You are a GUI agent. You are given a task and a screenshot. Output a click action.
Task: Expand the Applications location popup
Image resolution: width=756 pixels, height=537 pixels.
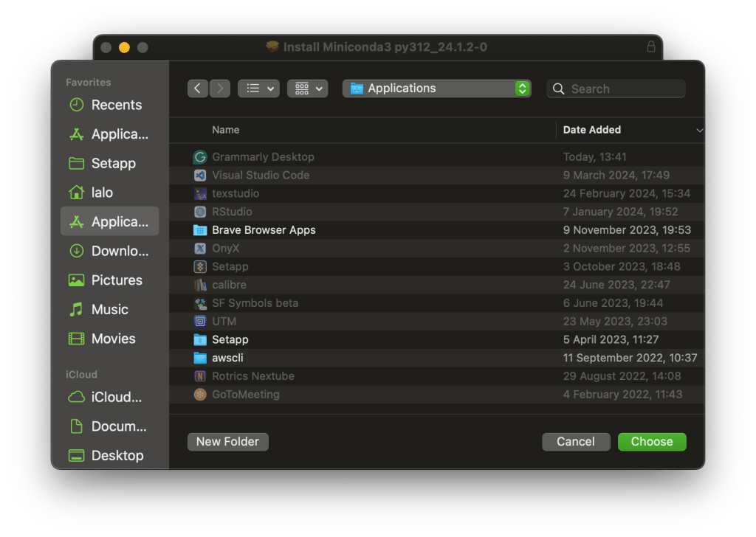[436, 89]
